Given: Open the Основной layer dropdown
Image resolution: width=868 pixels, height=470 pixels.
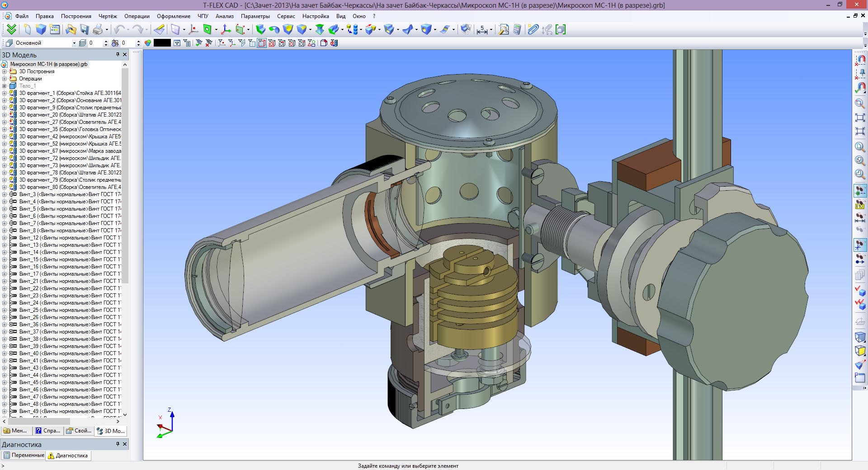Looking at the screenshot, I should 74,43.
